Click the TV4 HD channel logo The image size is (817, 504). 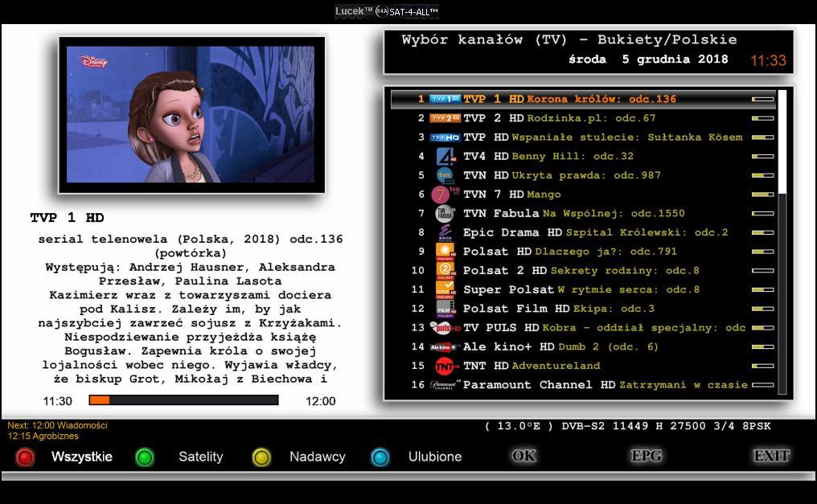[445, 156]
